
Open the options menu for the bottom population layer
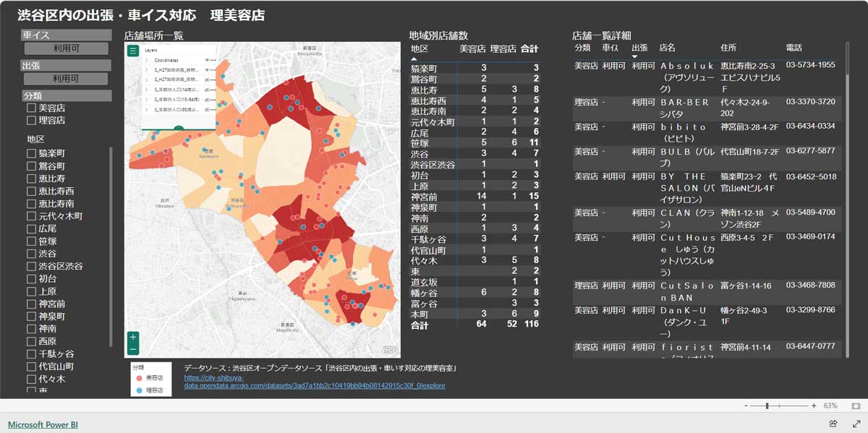click(x=213, y=109)
